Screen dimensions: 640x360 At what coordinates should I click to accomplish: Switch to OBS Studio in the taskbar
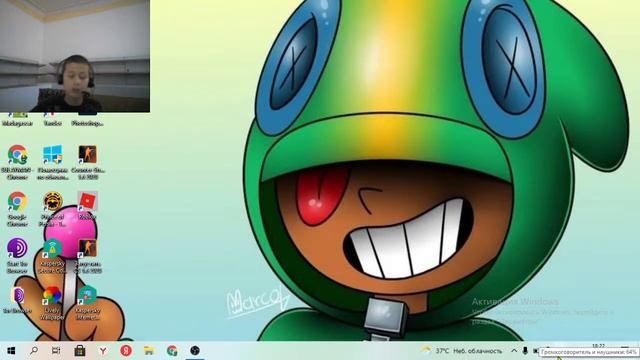pos(195,351)
